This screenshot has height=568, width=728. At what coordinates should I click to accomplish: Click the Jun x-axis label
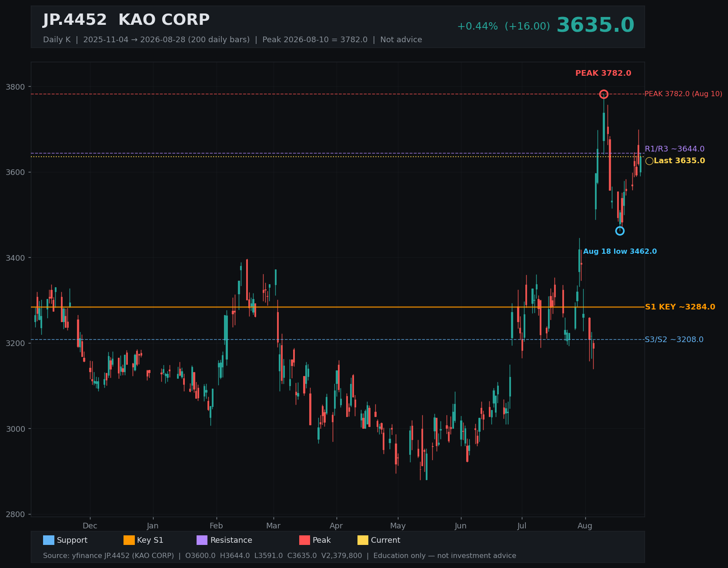461,526
